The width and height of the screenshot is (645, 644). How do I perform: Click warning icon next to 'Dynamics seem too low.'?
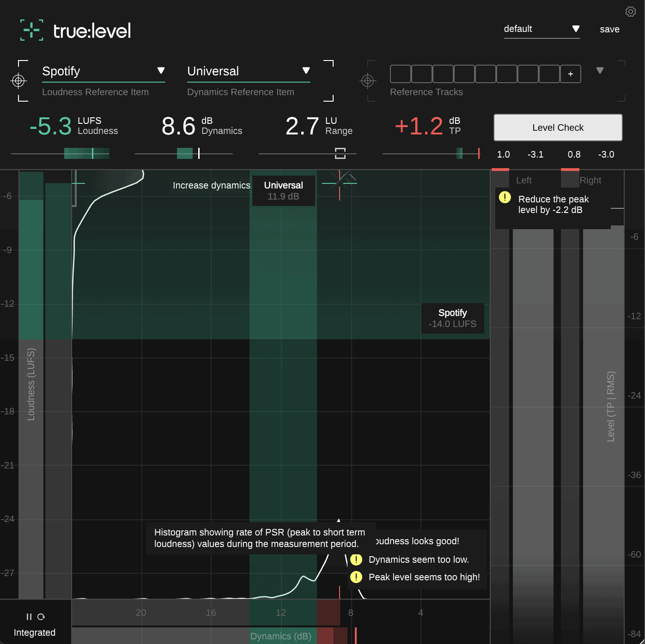pos(356,559)
